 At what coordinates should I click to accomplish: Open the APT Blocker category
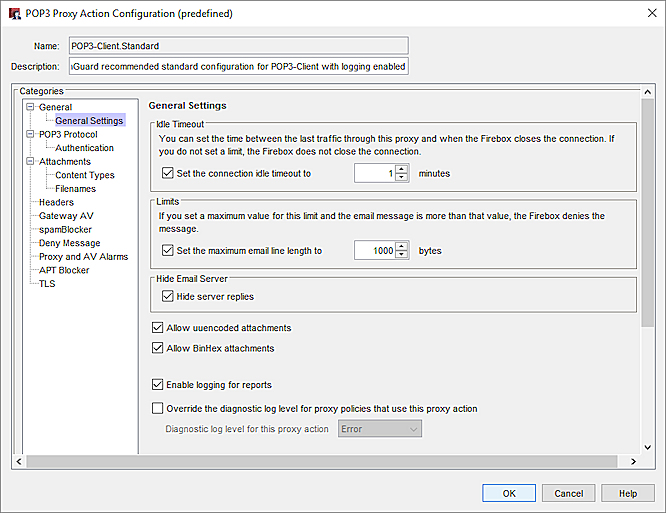[64, 270]
